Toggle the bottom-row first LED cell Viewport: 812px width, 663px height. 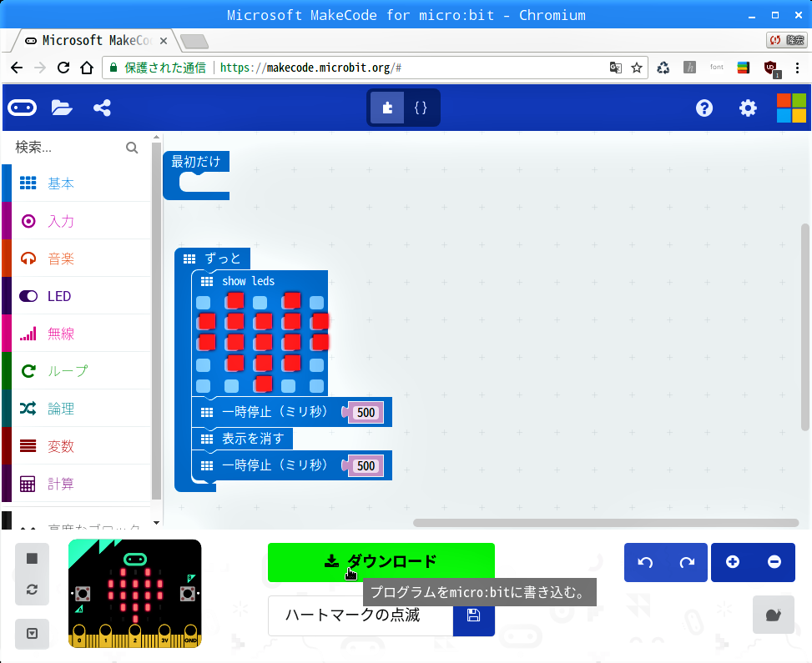coord(204,386)
